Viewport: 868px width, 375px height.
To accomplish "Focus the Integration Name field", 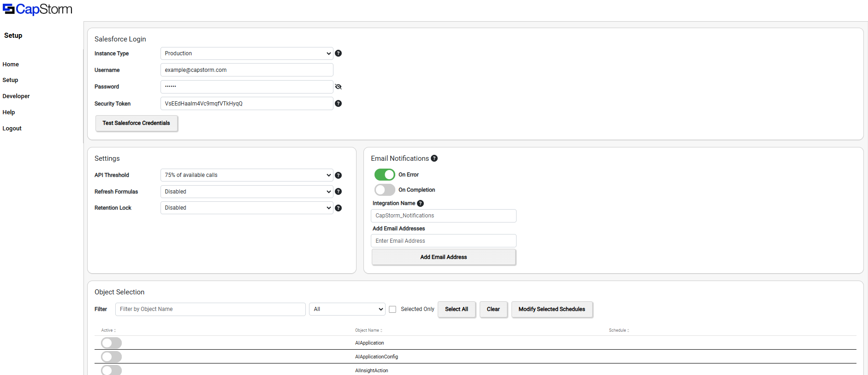I will point(444,216).
